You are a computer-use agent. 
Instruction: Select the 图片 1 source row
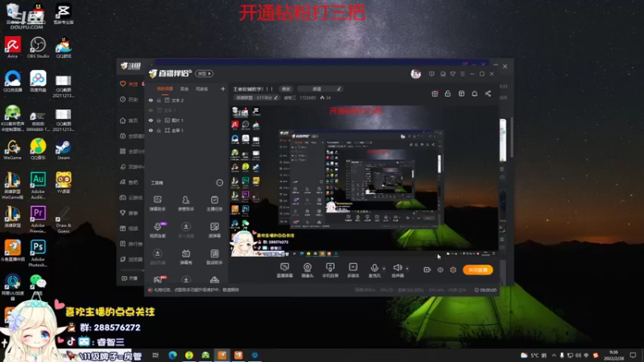click(x=187, y=120)
